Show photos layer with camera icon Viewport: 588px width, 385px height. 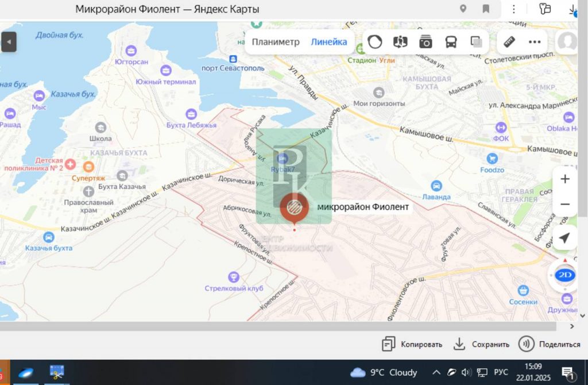pyautogui.click(x=425, y=42)
